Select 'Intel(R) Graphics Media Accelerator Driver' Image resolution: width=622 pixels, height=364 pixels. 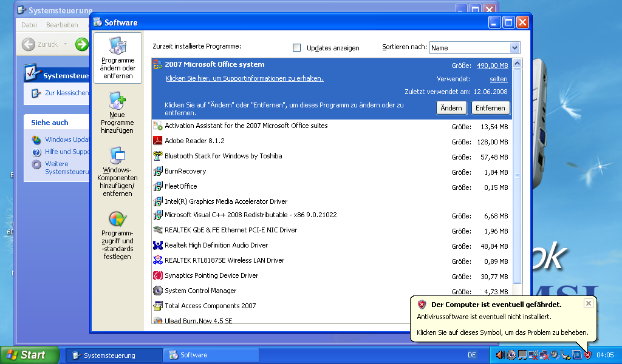(x=332, y=201)
